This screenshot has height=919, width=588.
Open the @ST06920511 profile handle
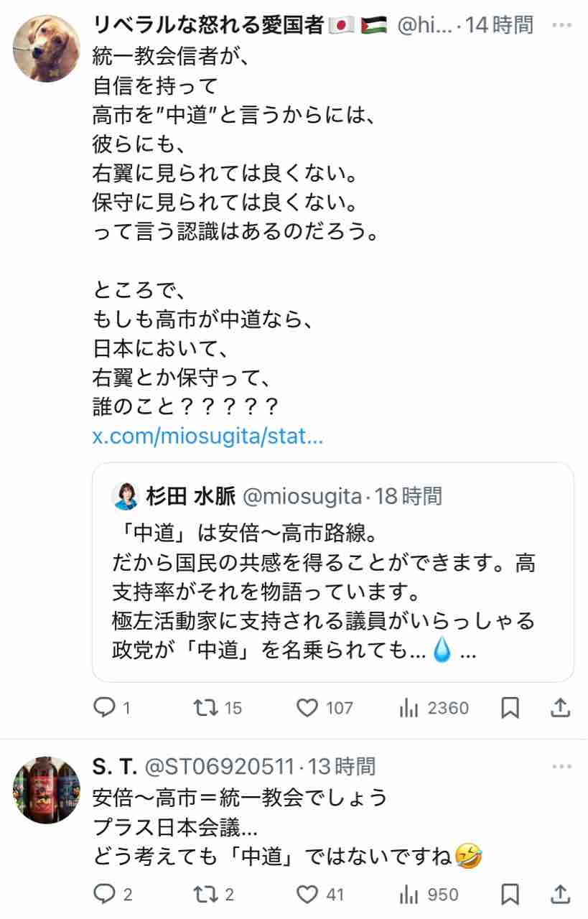(220, 768)
